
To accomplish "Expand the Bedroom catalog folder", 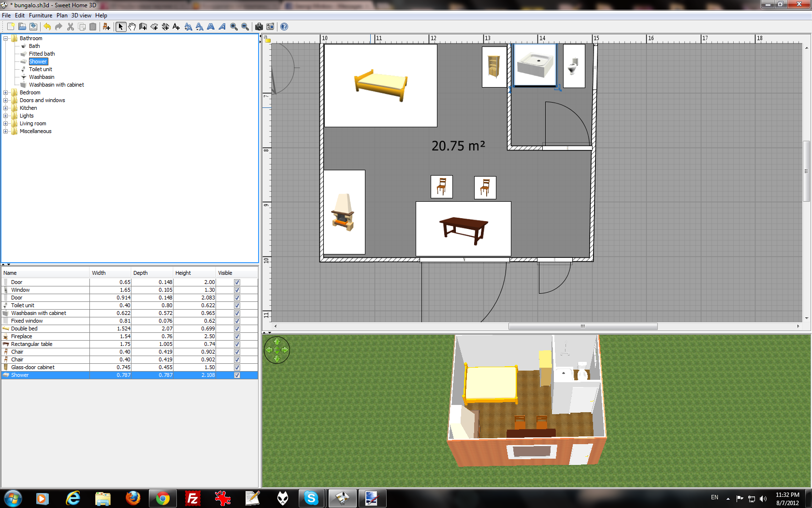I will (6, 92).
